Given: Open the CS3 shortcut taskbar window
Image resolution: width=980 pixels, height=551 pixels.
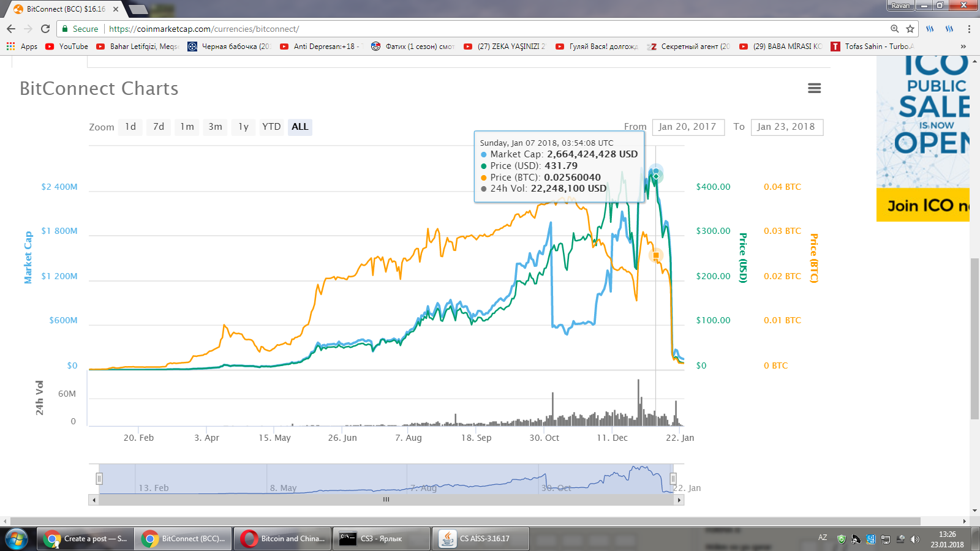Looking at the screenshot, I should [x=382, y=539].
